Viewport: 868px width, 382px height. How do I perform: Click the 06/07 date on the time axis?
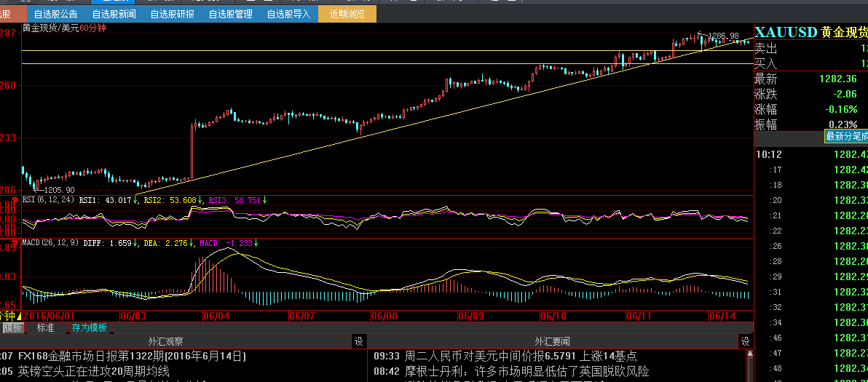[301, 317]
